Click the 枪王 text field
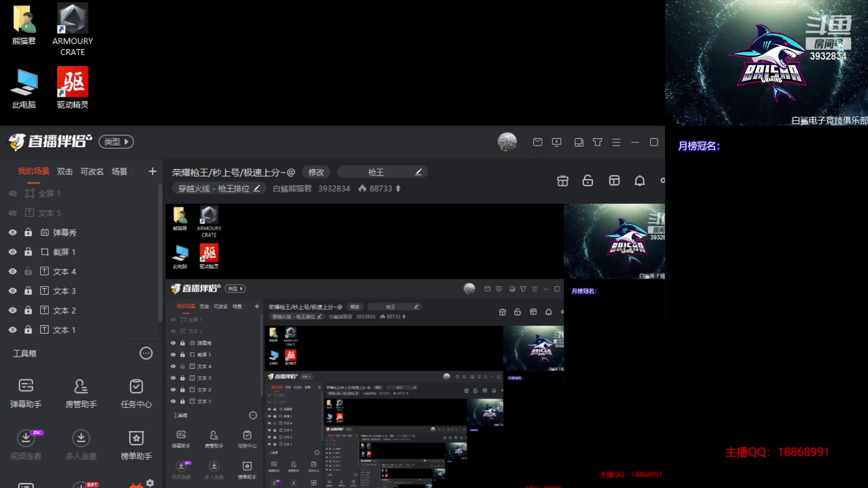868x488 pixels. pos(382,172)
